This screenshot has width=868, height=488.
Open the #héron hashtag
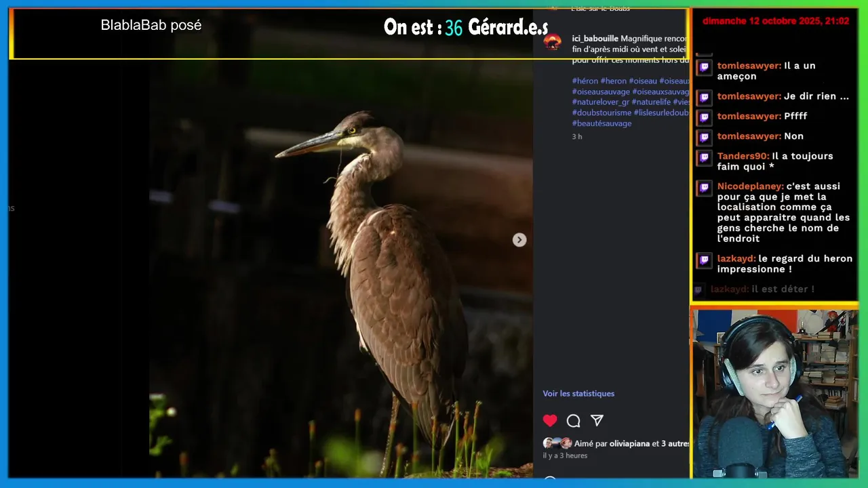point(585,81)
